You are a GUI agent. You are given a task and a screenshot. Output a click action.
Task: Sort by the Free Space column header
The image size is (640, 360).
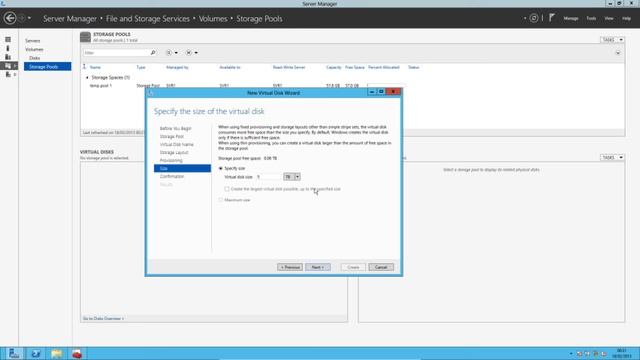click(355, 67)
